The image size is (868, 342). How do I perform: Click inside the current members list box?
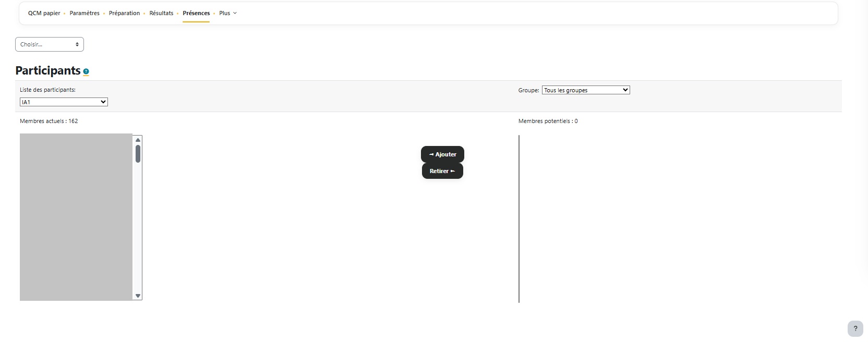pos(76,217)
